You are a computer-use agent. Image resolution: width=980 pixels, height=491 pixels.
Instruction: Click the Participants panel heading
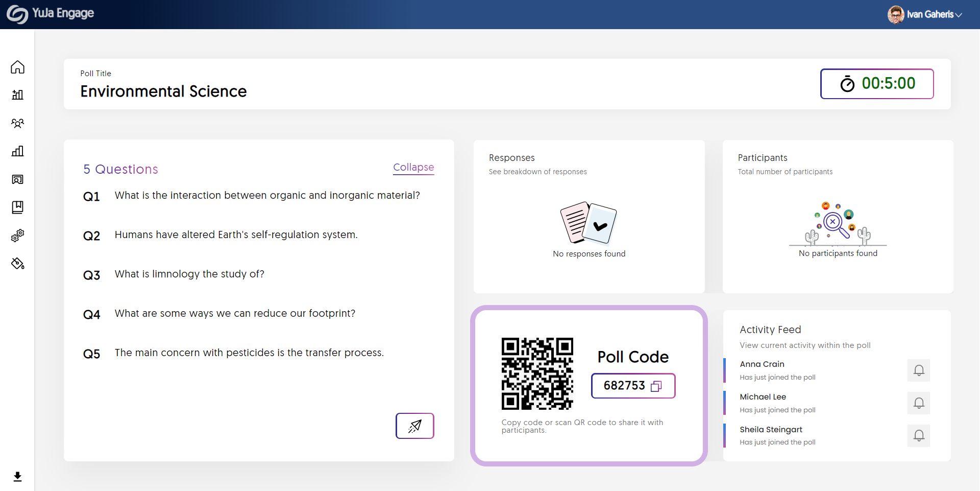tap(763, 158)
